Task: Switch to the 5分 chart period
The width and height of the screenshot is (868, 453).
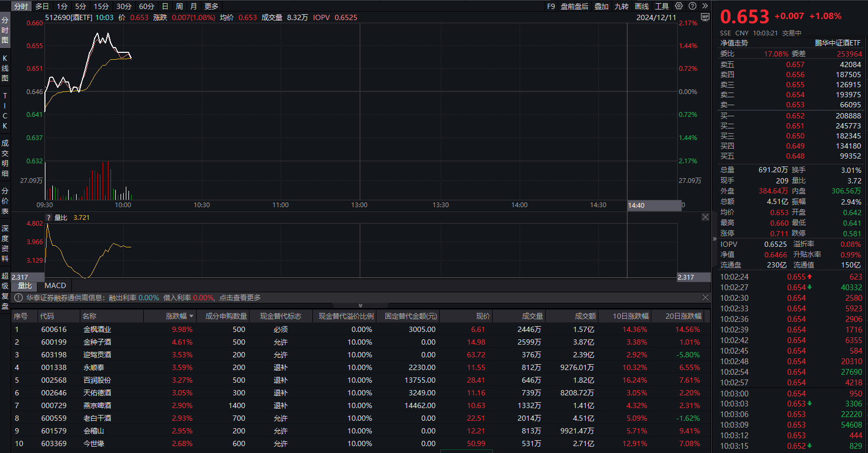Action: click(x=80, y=6)
